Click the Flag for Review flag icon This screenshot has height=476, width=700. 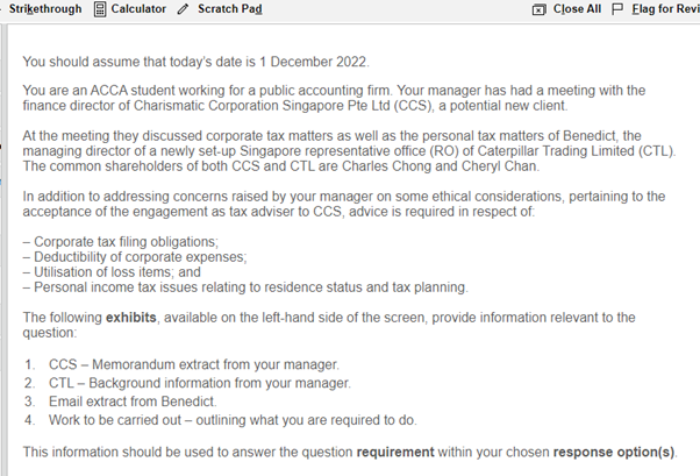pos(617,9)
